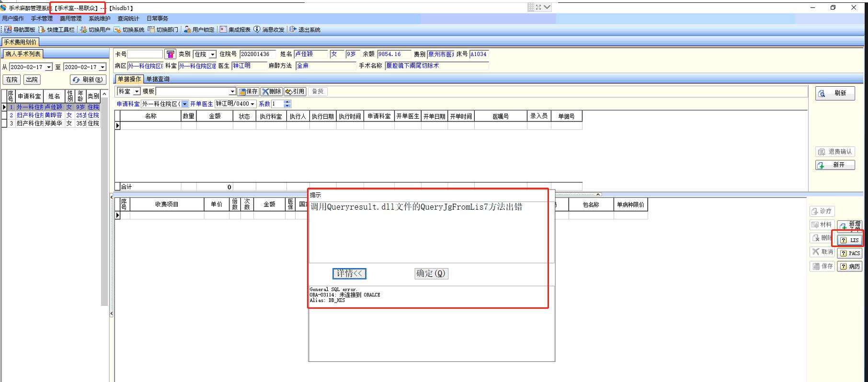The image size is (868, 382).
Task: Click the 材料 materials button
Action: click(x=822, y=225)
